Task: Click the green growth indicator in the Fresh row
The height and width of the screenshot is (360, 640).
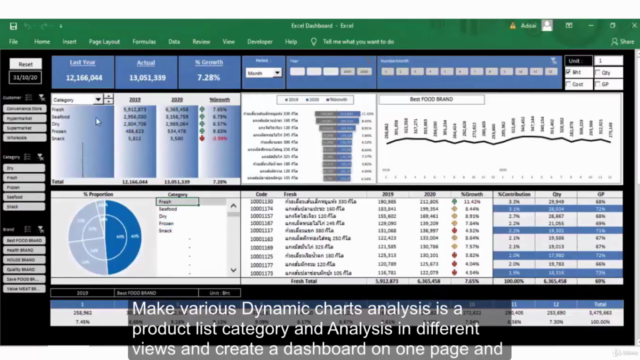Action: 202,109
